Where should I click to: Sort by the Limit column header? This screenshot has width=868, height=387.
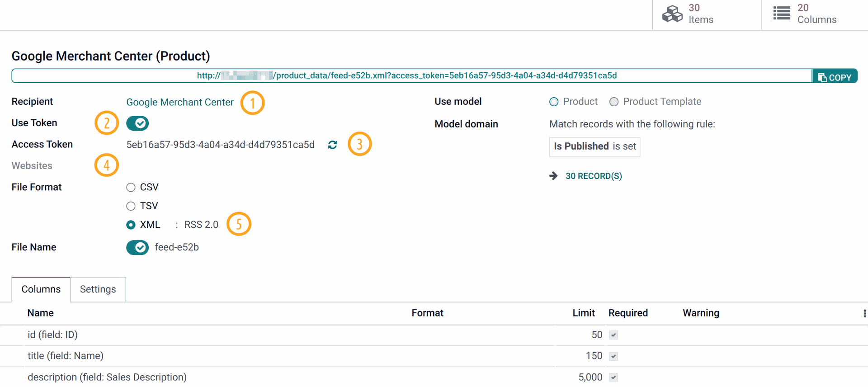coord(583,313)
